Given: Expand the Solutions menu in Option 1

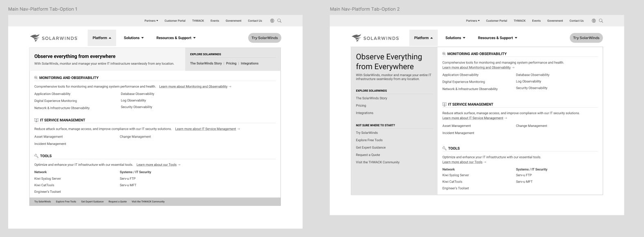Looking at the screenshot, I should click(x=134, y=38).
